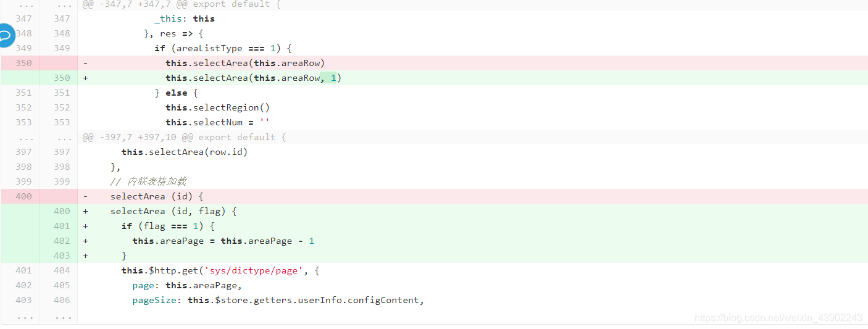868x329 pixels.
Task: Click the minus marker before 'selectArea (id) {'
Action: (x=85, y=196)
